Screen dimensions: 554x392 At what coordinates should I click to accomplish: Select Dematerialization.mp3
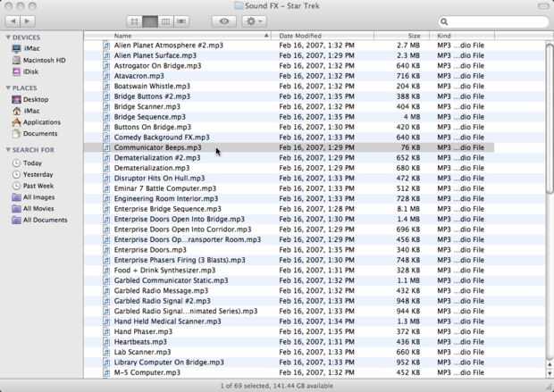(x=152, y=168)
